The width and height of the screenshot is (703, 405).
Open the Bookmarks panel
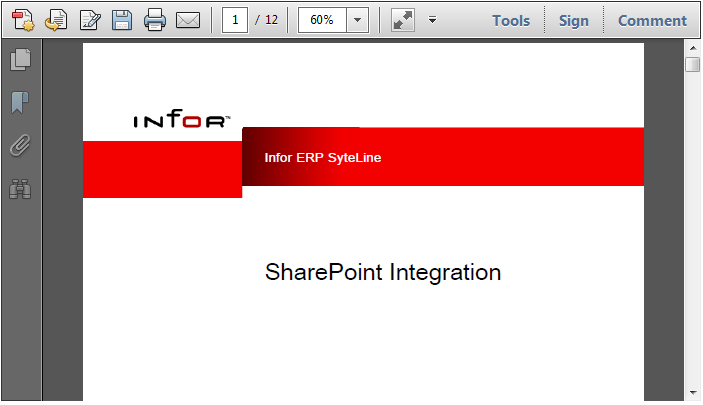(x=20, y=102)
